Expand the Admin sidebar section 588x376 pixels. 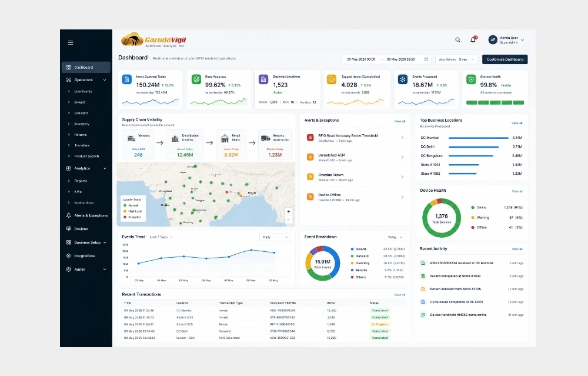pyautogui.click(x=105, y=269)
